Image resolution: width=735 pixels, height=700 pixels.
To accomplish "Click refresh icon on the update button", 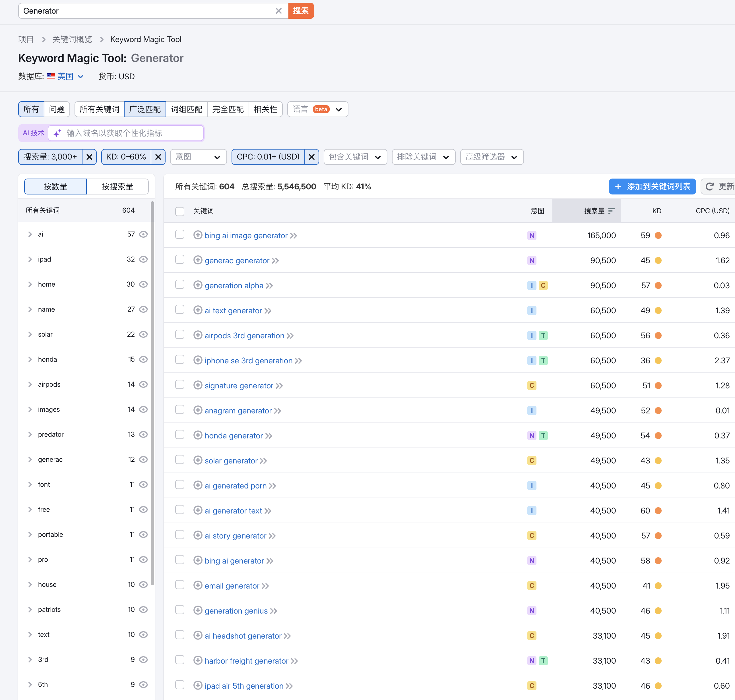I will pos(710,187).
